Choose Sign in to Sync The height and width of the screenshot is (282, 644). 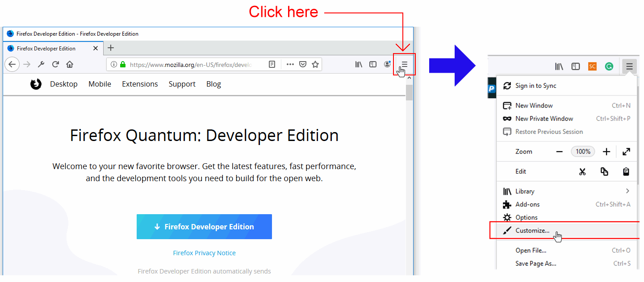[567, 86]
